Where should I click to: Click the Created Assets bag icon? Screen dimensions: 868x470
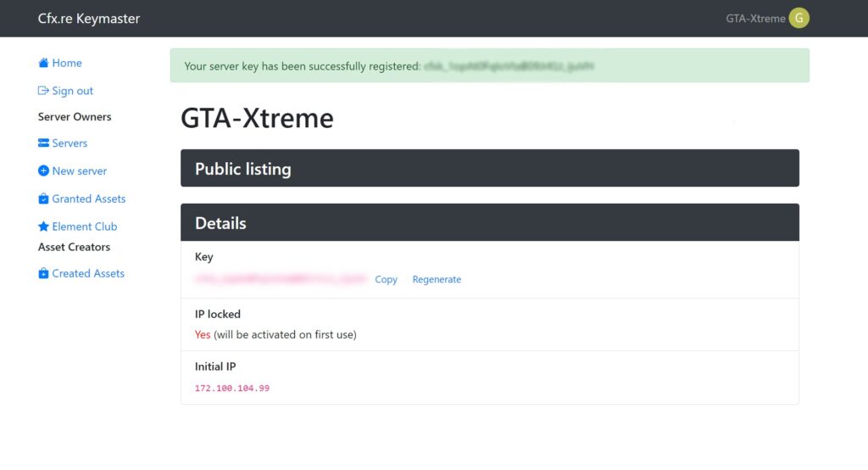click(x=43, y=273)
